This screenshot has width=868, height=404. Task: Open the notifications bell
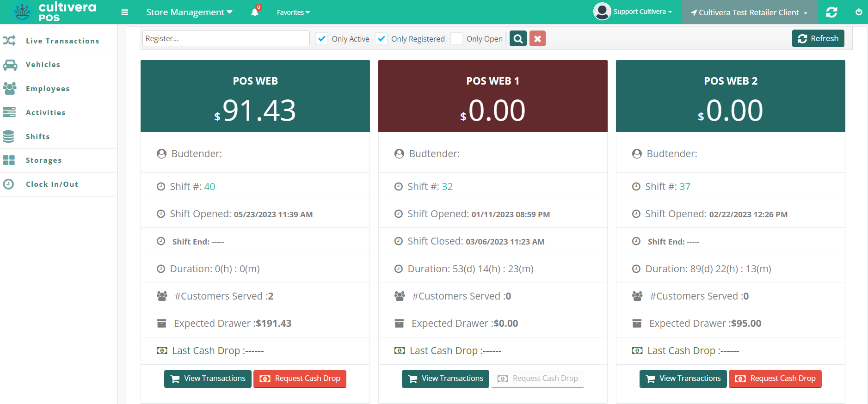255,12
